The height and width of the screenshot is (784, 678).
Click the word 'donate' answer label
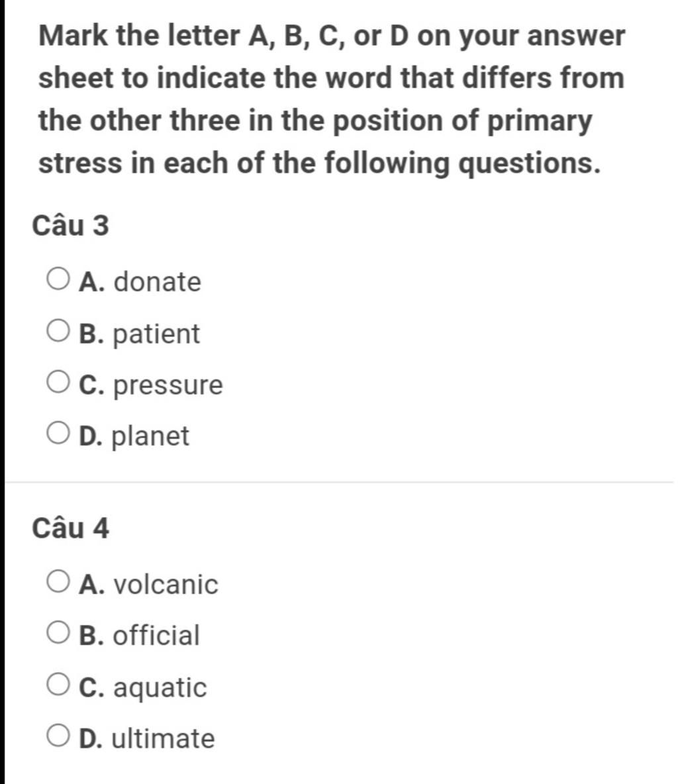[x=158, y=281]
